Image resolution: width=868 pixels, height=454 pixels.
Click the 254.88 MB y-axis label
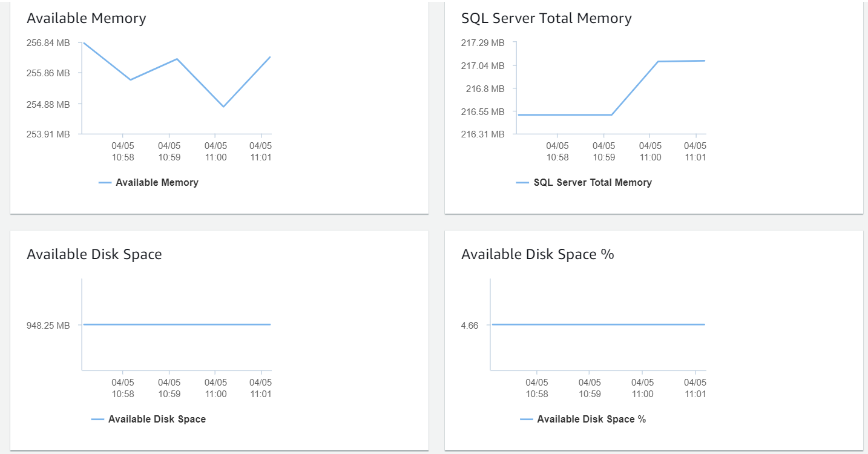coord(48,104)
